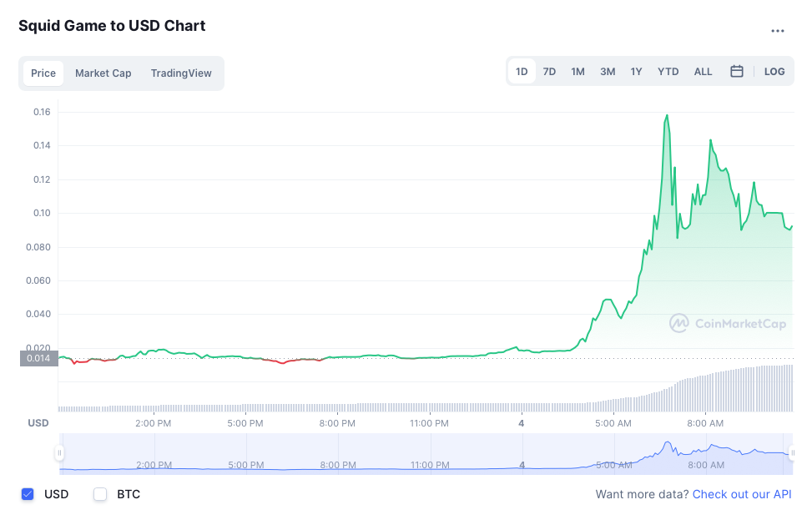Click the left range slider handle
The height and width of the screenshot is (520, 812).
tap(59, 453)
